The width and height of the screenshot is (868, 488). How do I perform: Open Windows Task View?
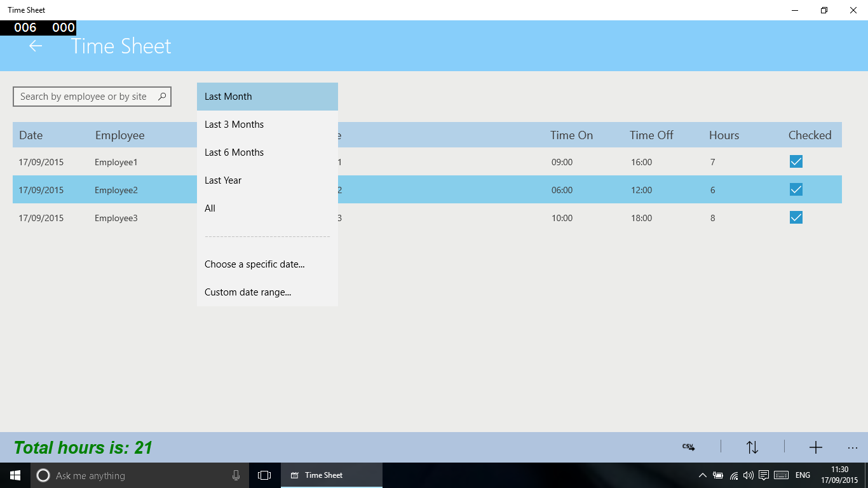click(264, 475)
